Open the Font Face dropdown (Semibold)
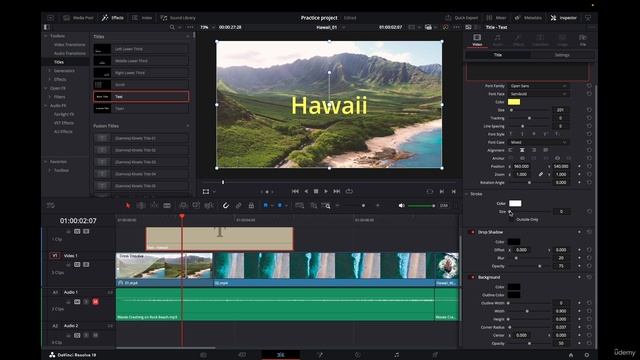The height and width of the screenshot is (360, 640). point(538,94)
